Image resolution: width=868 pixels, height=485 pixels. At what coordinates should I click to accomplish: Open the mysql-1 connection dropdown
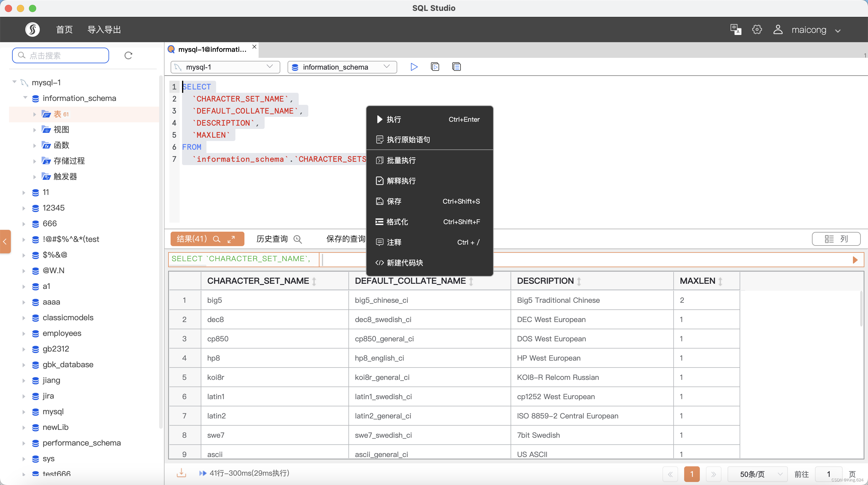[225, 67]
